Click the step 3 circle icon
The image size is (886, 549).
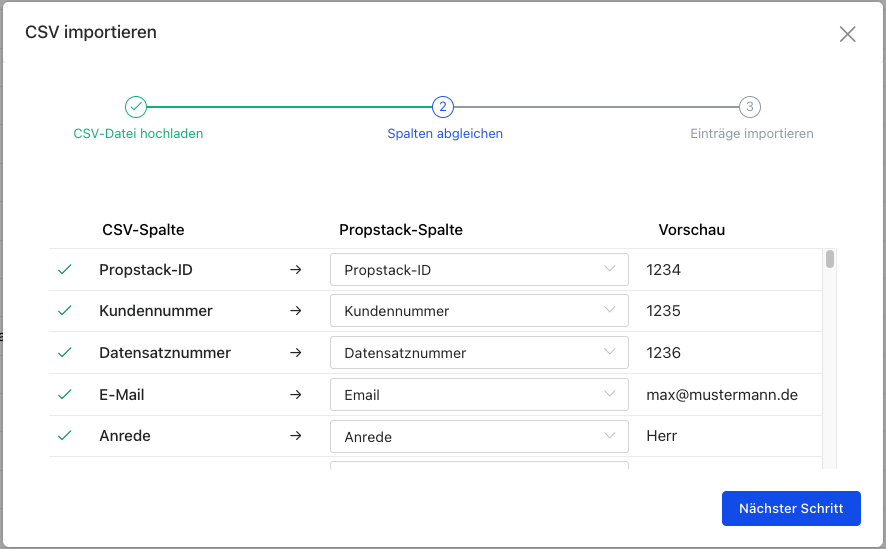[751, 107]
